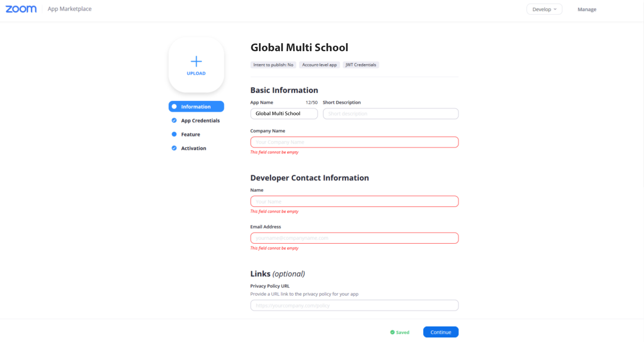
Task: Focus the developer Name field
Action: tap(354, 201)
